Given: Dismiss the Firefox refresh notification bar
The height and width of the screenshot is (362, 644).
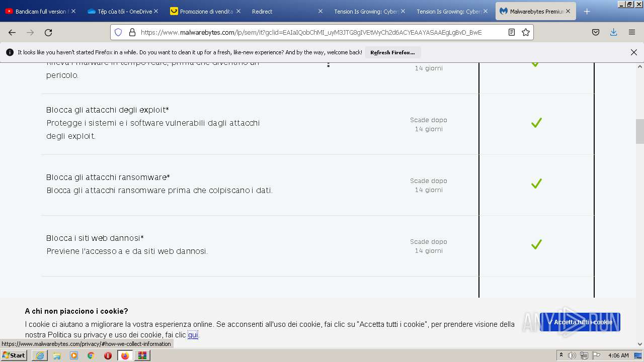Looking at the screenshot, I should click(x=634, y=52).
